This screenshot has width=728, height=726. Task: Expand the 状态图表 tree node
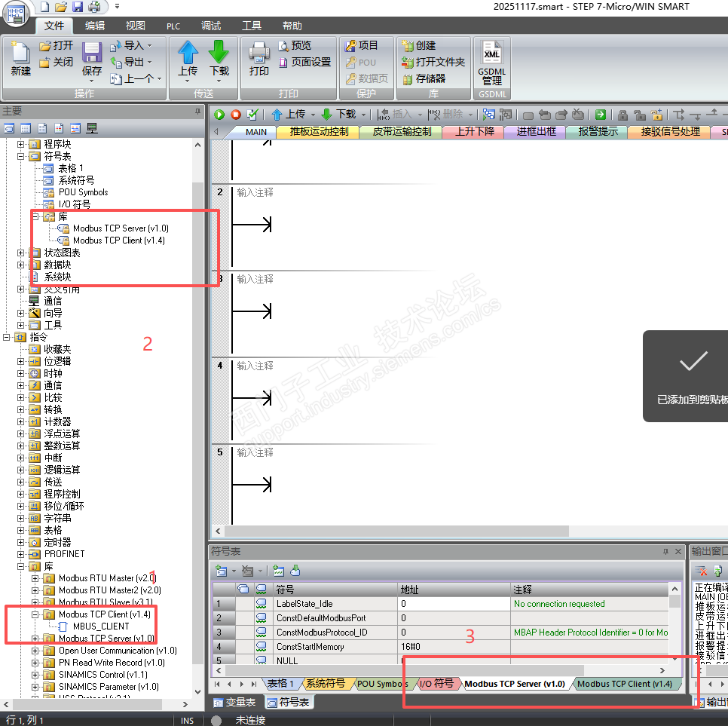click(20, 253)
